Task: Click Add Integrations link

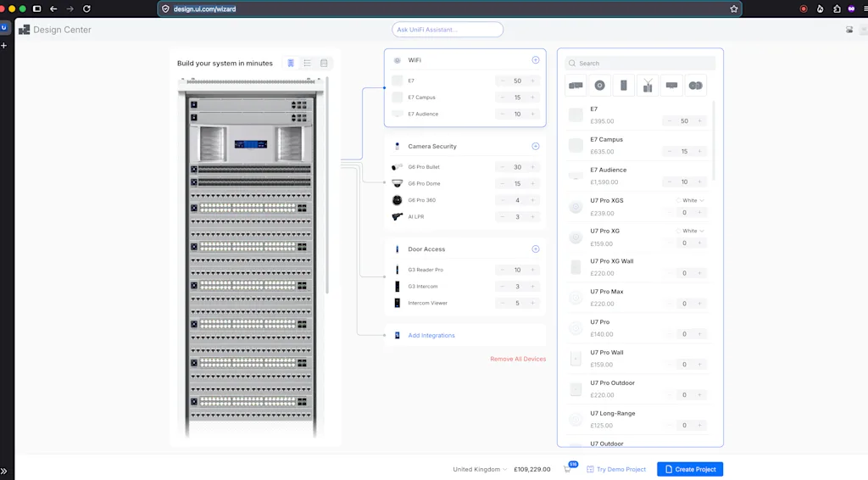Action: tap(431, 336)
